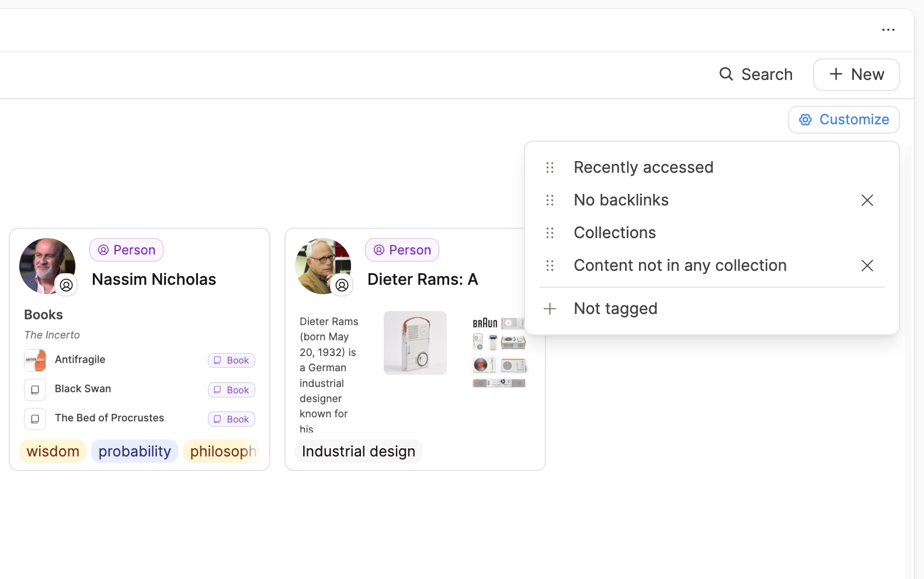
Task: Select the wisdom tag
Action: click(x=53, y=451)
